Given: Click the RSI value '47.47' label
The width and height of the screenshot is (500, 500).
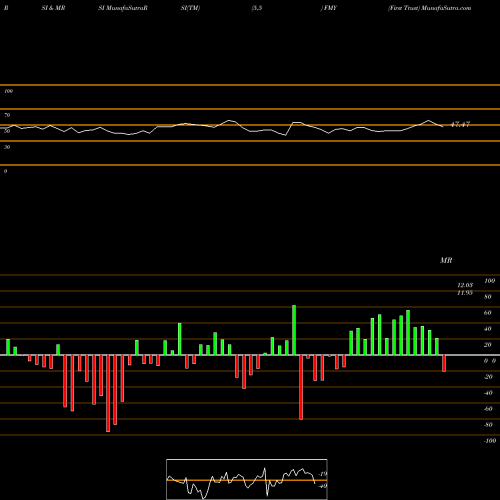Looking at the screenshot, I should tap(460, 124).
